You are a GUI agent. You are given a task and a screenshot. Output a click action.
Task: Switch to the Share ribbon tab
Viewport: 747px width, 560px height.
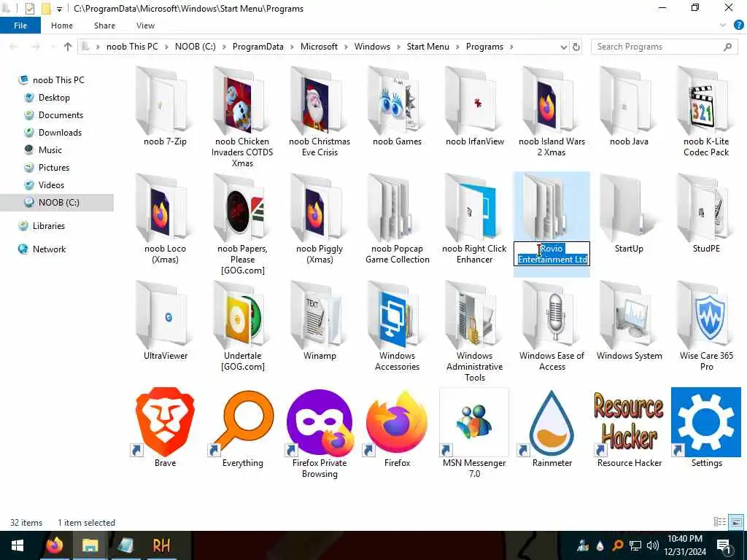(x=104, y=26)
